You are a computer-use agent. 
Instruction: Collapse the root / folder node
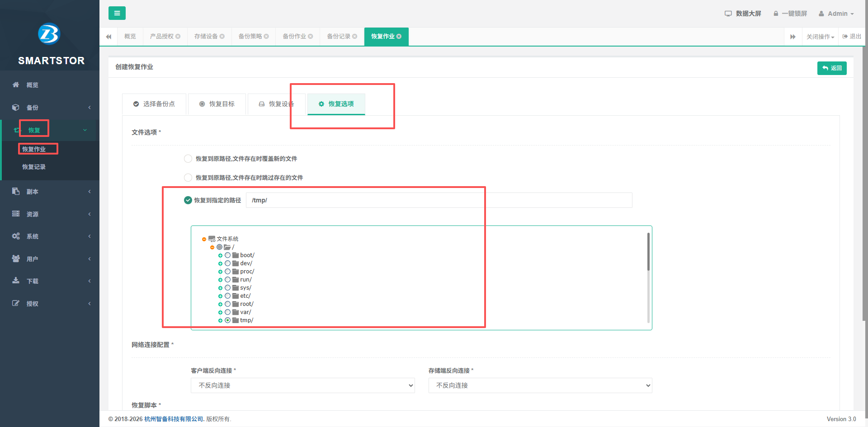pos(212,247)
